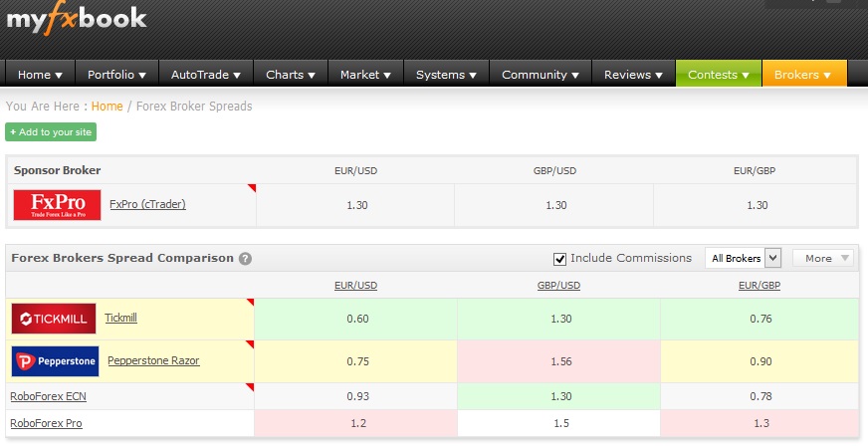
Task: Click the red corner marker on FxPro row
Action: pyautogui.click(x=253, y=188)
